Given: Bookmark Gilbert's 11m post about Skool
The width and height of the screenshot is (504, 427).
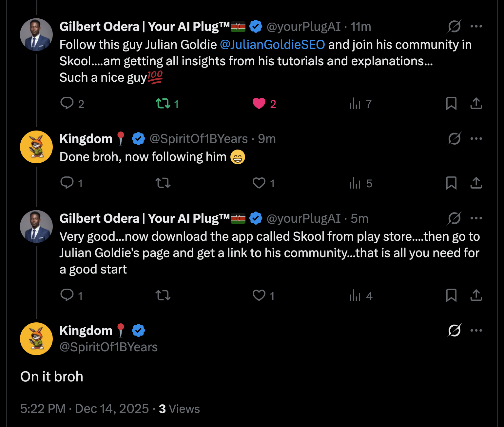Looking at the screenshot, I should 451,104.
